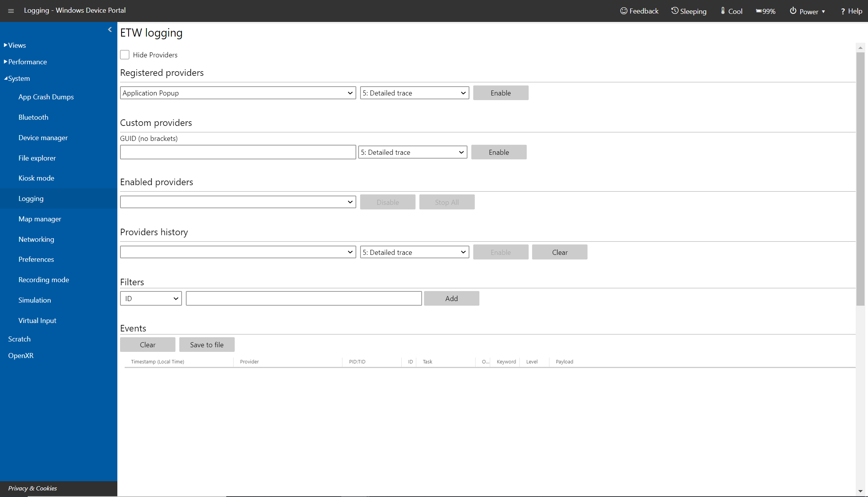Click the Save to file button
This screenshot has height=497, width=868.
tap(206, 344)
